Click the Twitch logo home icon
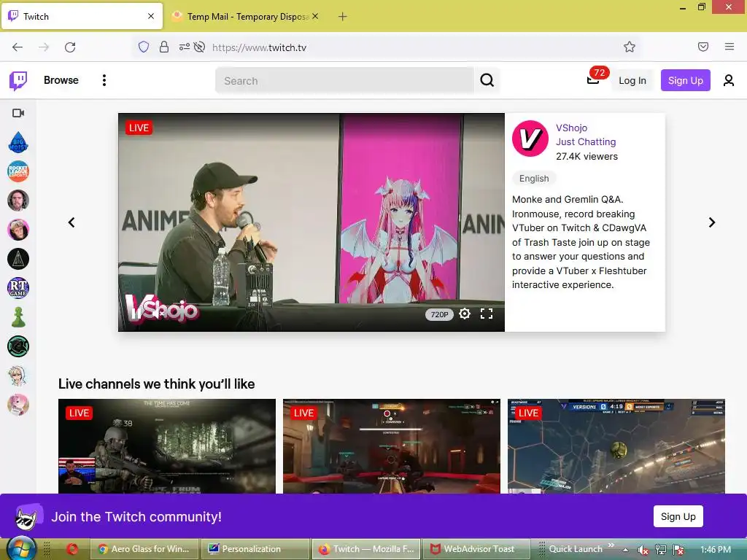Image resolution: width=747 pixels, height=560 pixels. (18, 80)
